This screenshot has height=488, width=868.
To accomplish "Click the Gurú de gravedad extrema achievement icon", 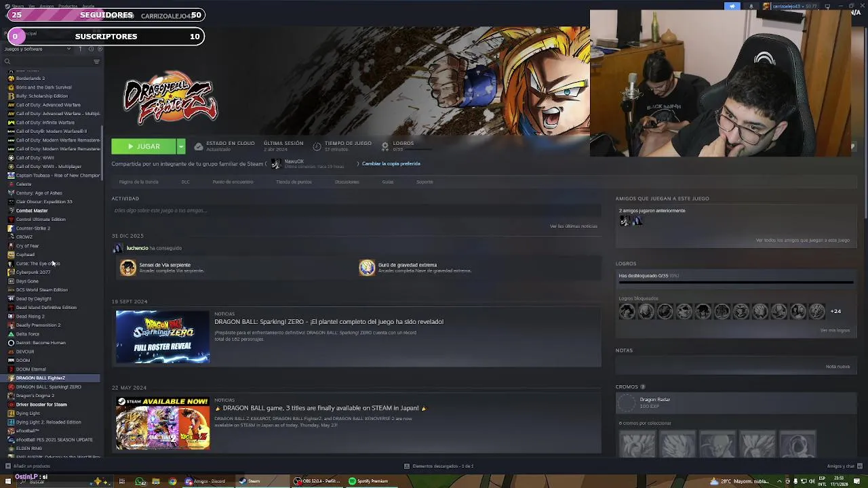I will click(x=367, y=268).
